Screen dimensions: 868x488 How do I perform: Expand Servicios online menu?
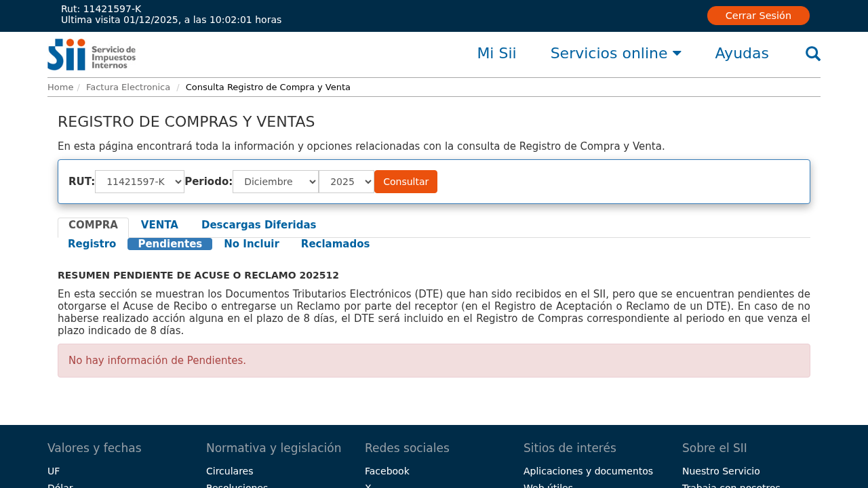click(615, 54)
